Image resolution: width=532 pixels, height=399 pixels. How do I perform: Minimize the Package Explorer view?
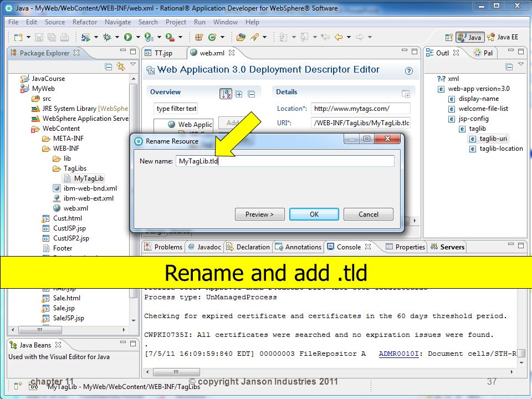pyautogui.click(x=123, y=50)
